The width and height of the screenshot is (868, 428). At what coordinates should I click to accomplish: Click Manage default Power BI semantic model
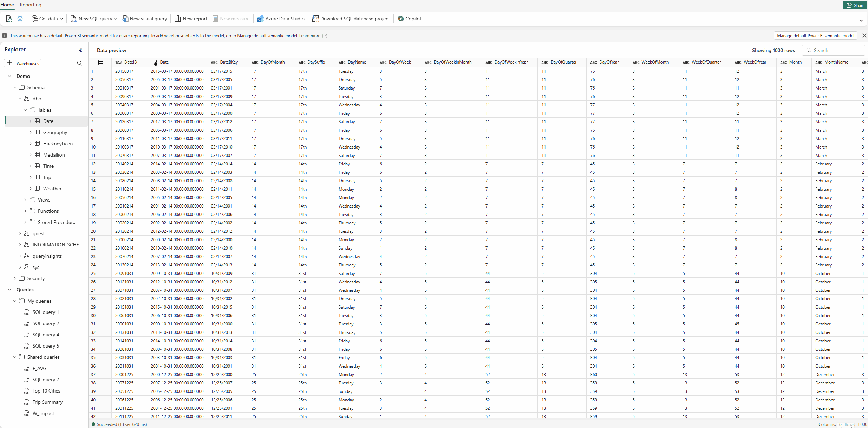tap(815, 35)
